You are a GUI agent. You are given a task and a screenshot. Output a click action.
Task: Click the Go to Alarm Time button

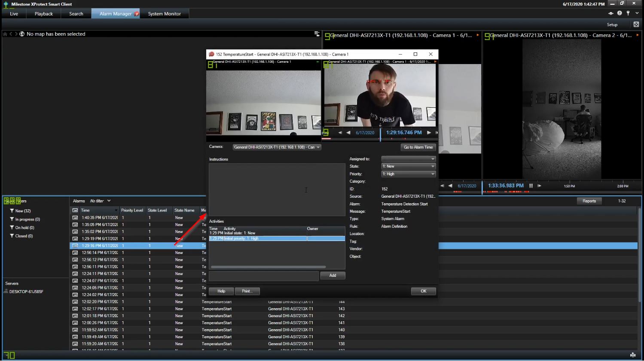coord(418,147)
